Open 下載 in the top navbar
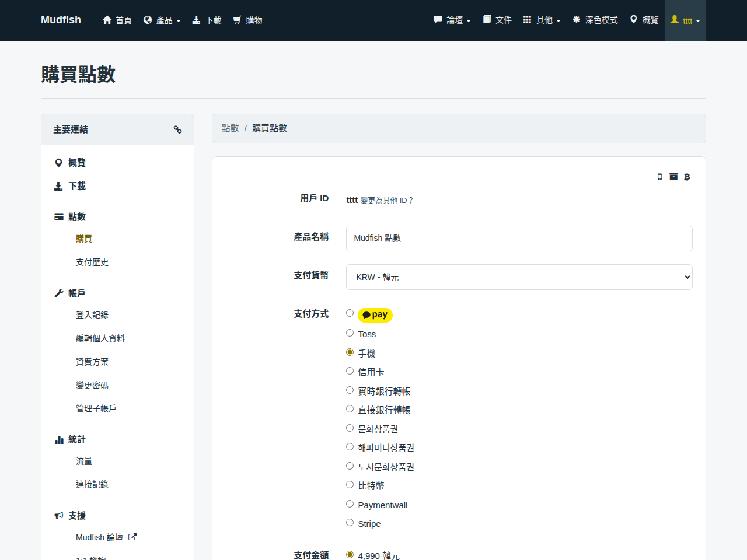This screenshot has height=560, width=747. 207,20
